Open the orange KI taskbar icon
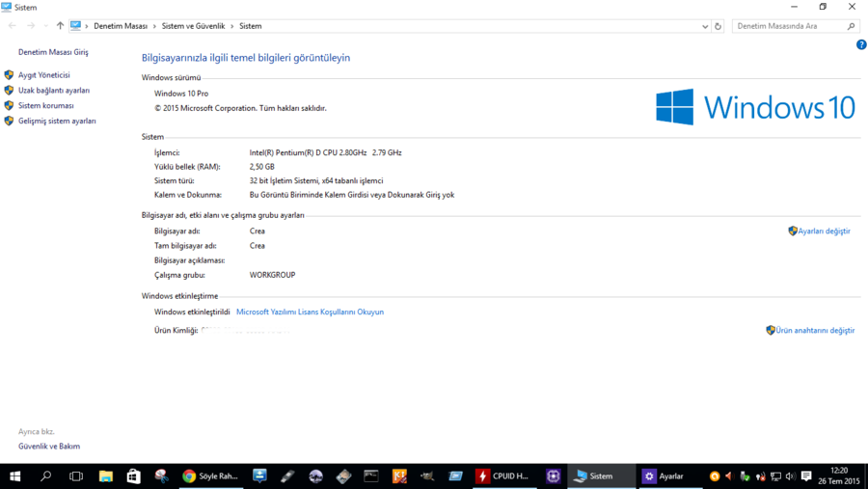 pyautogui.click(x=399, y=476)
